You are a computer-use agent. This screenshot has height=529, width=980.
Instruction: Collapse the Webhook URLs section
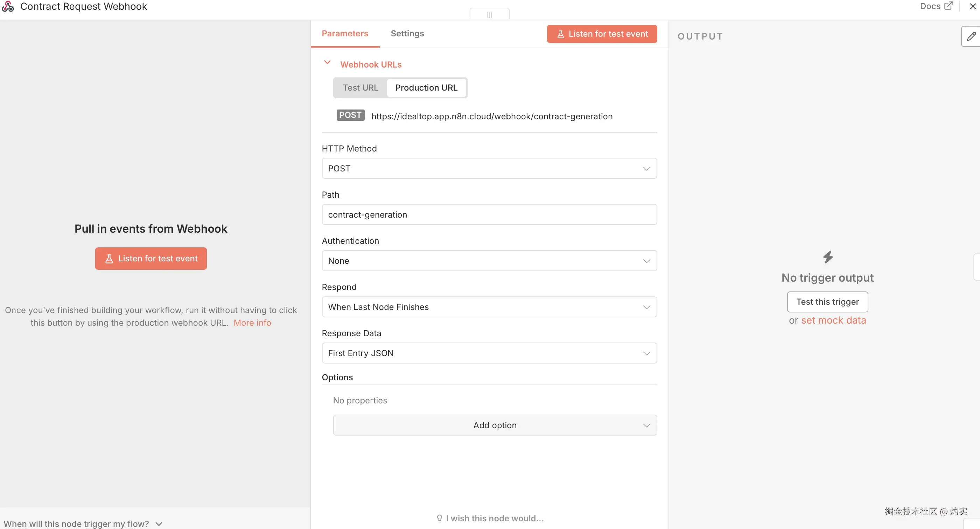click(x=328, y=63)
